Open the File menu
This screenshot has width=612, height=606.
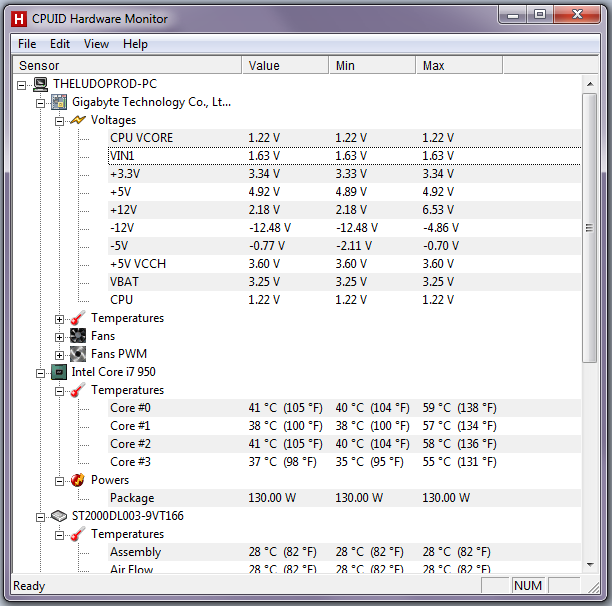27,44
